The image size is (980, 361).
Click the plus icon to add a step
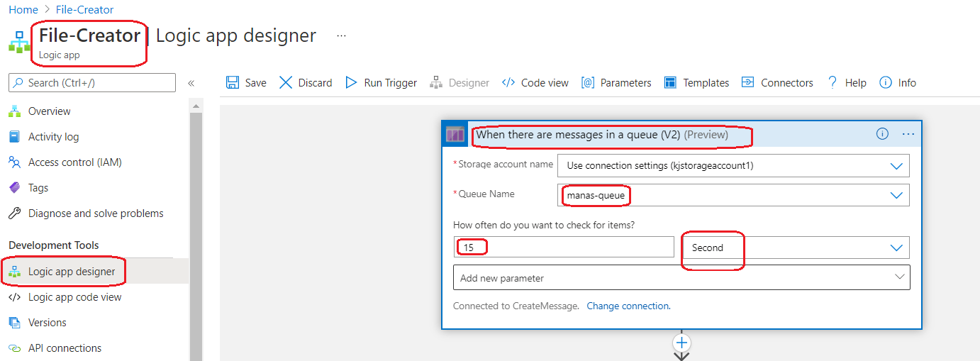[x=681, y=343]
